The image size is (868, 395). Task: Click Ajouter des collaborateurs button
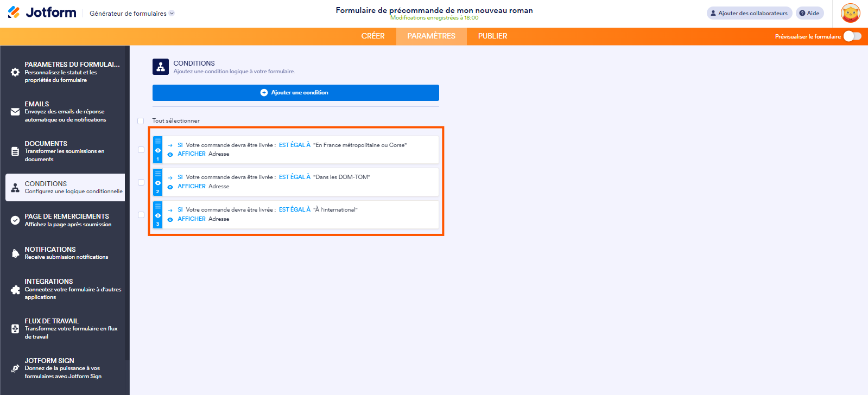point(749,13)
